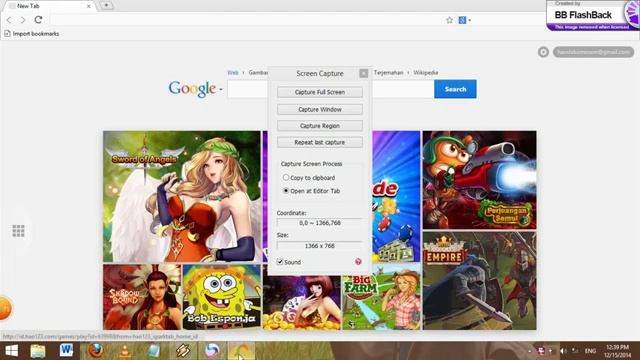Screen dimensions: 640x360
Task: Launch Firefox from the taskbar
Action: pos(96,351)
